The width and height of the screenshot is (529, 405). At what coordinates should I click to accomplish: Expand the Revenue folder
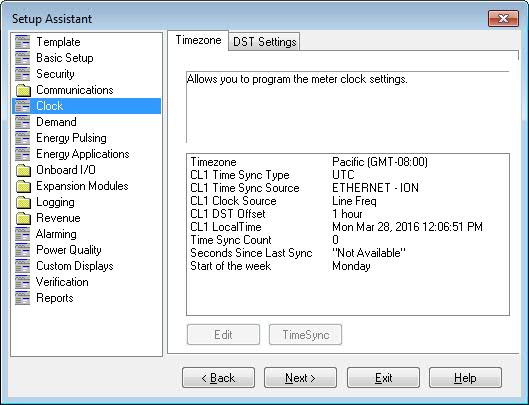pyautogui.click(x=58, y=218)
